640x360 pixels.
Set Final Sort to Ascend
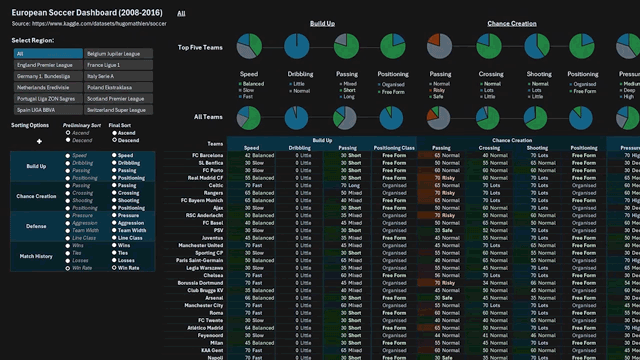(x=115, y=133)
